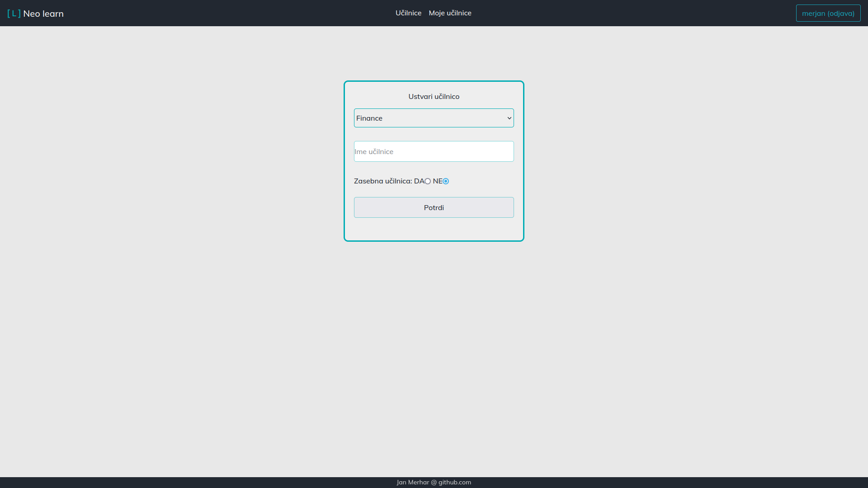Click the NE label text
The width and height of the screenshot is (868, 488).
coord(437,181)
